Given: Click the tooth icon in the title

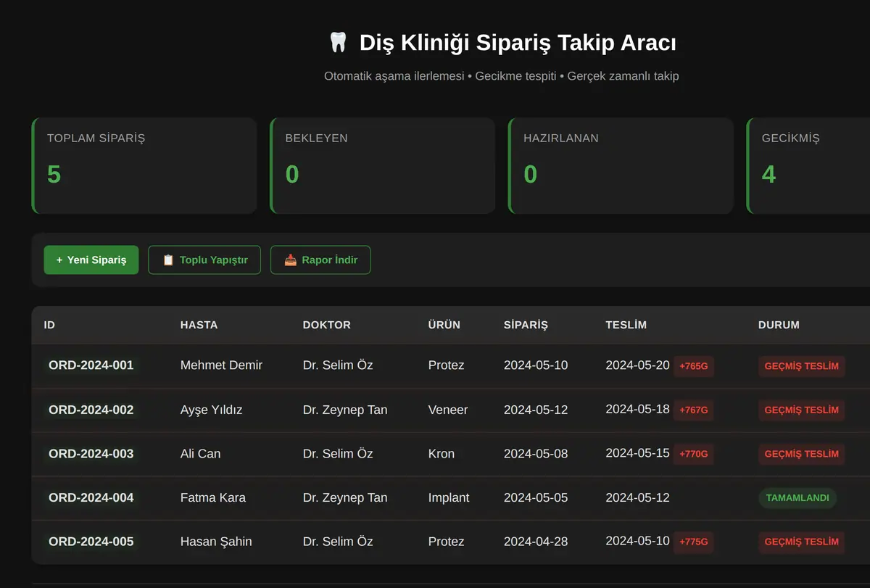Looking at the screenshot, I should click(x=338, y=43).
